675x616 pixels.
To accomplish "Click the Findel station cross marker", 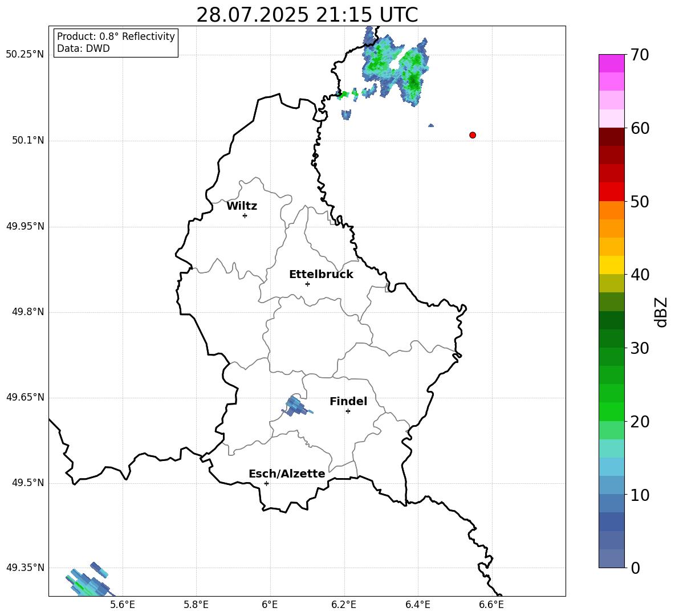I will pyautogui.click(x=348, y=411).
